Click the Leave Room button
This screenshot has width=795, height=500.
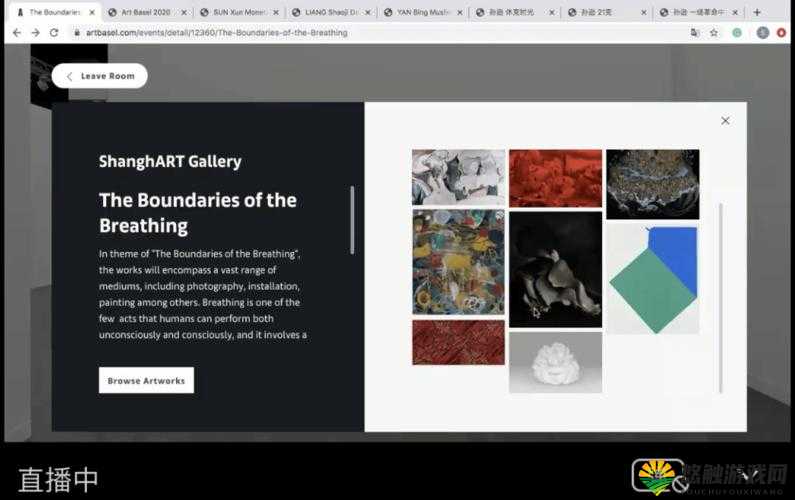99,76
